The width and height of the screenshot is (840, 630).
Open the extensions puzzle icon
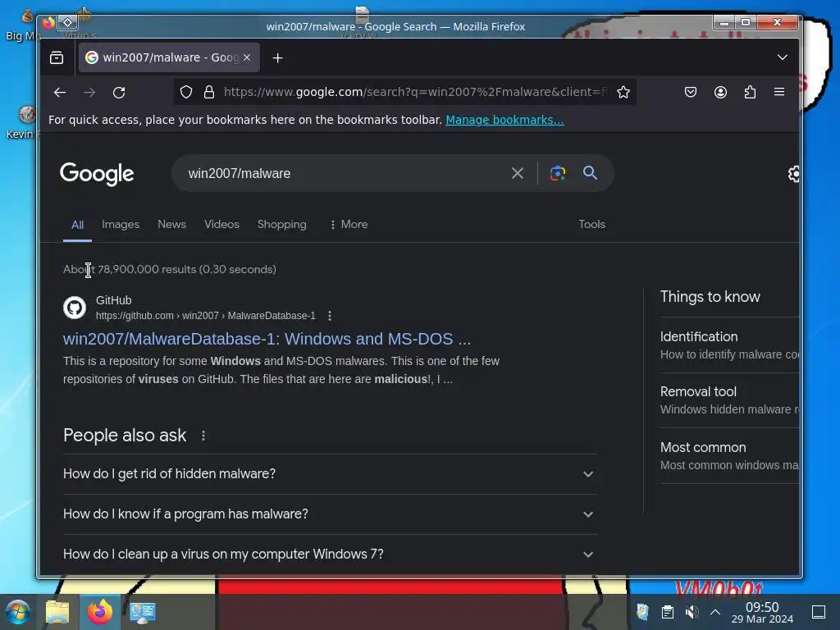750,92
